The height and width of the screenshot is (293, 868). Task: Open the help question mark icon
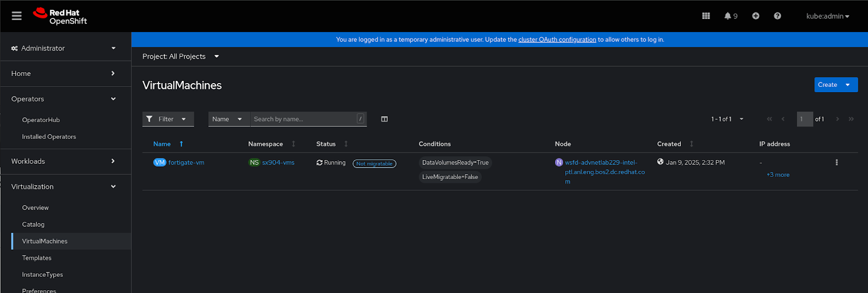777,16
